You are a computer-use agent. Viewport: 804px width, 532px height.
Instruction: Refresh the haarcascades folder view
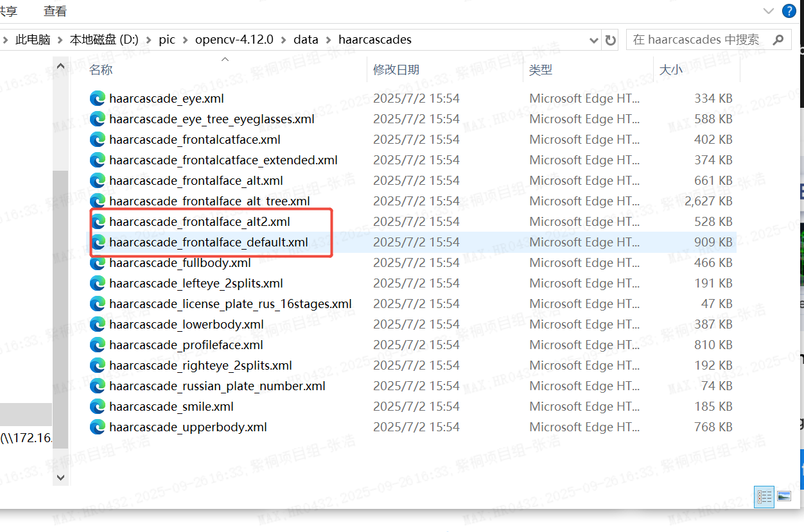611,40
